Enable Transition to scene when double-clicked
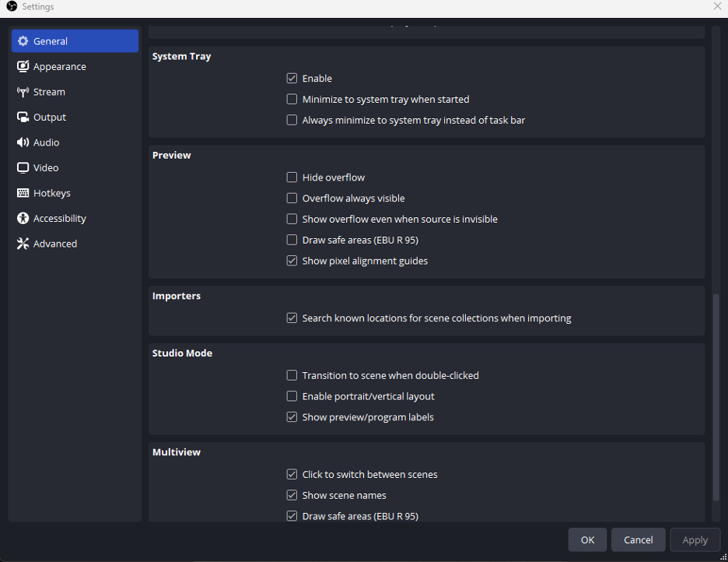728x562 pixels. pos(292,375)
